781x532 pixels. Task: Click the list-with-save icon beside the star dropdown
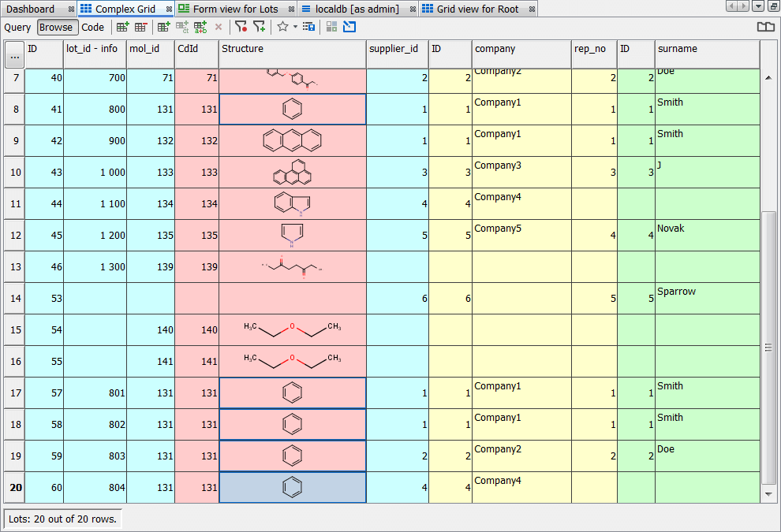tap(308, 27)
